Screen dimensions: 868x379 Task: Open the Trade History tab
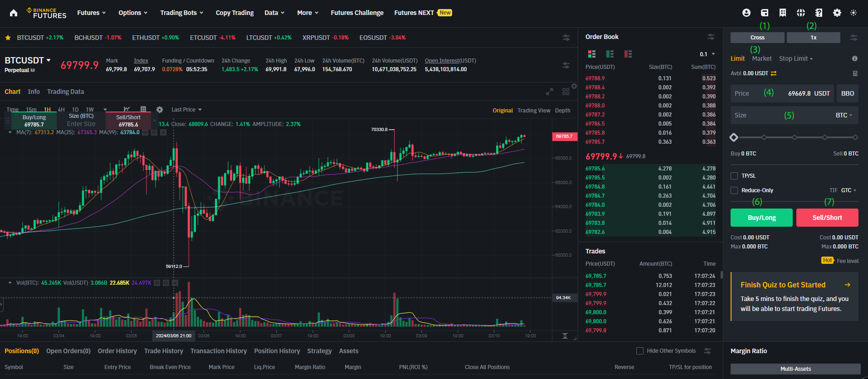pyautogui.click(x=164, y=351)
